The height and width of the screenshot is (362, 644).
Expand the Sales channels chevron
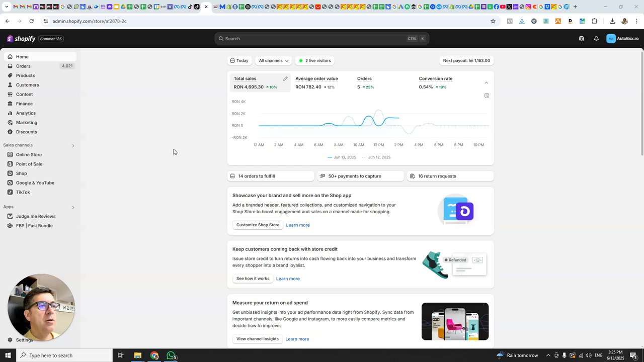pyautogui.click(x=73, y=146)
